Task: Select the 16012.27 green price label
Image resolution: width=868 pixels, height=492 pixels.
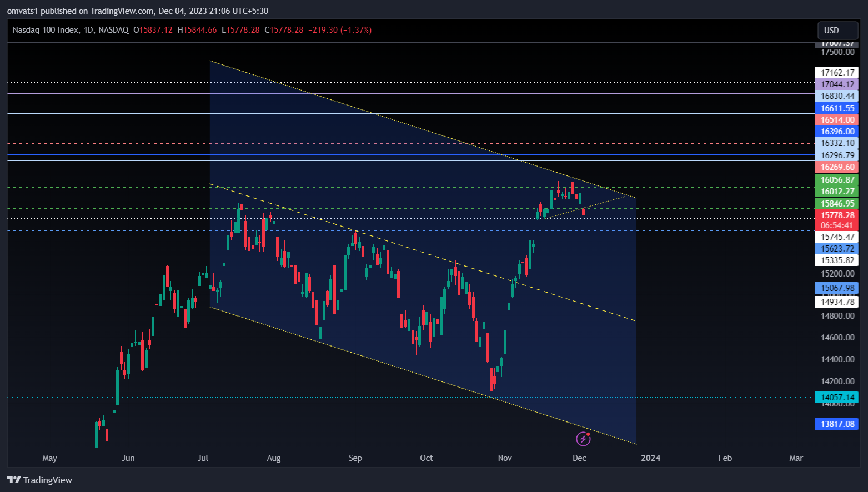Action: pos(837,192)
